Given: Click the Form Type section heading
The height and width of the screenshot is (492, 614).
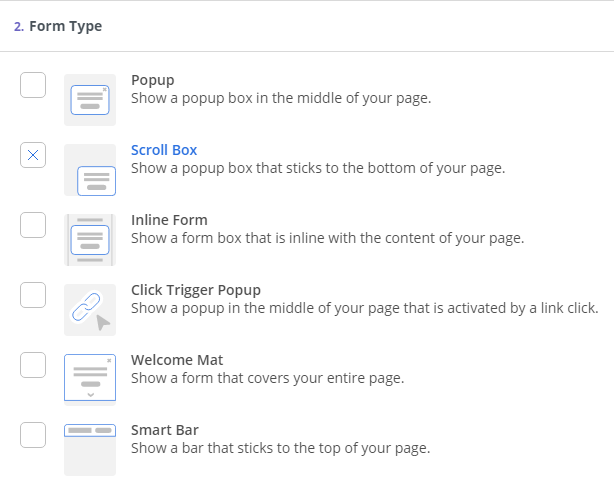Looking at the screenshot, I should (x=58, y=26).
